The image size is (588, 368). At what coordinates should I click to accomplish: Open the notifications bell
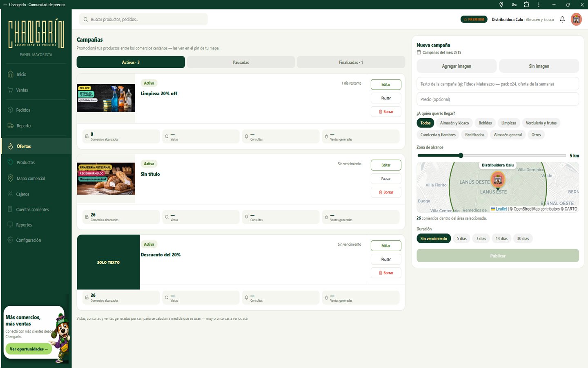coord(562,19)
